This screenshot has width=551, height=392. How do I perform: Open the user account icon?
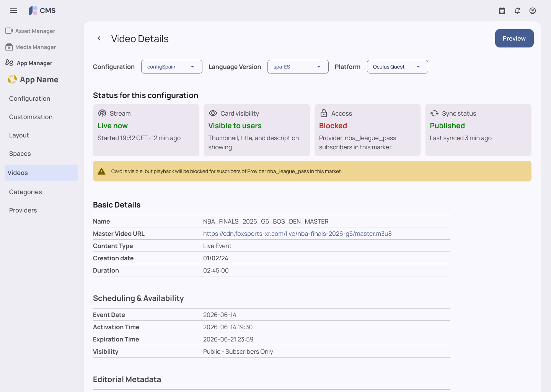click(533, 11)
